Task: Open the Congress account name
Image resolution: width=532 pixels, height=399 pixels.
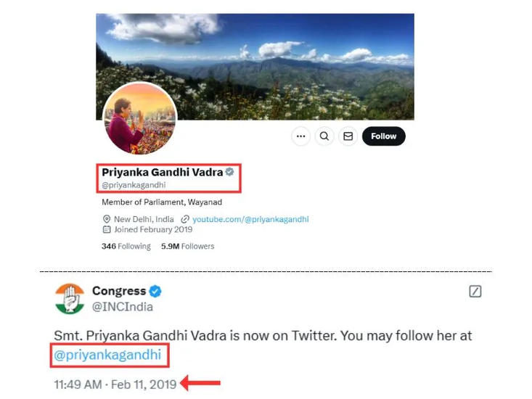Action: [x=119, y=291]
